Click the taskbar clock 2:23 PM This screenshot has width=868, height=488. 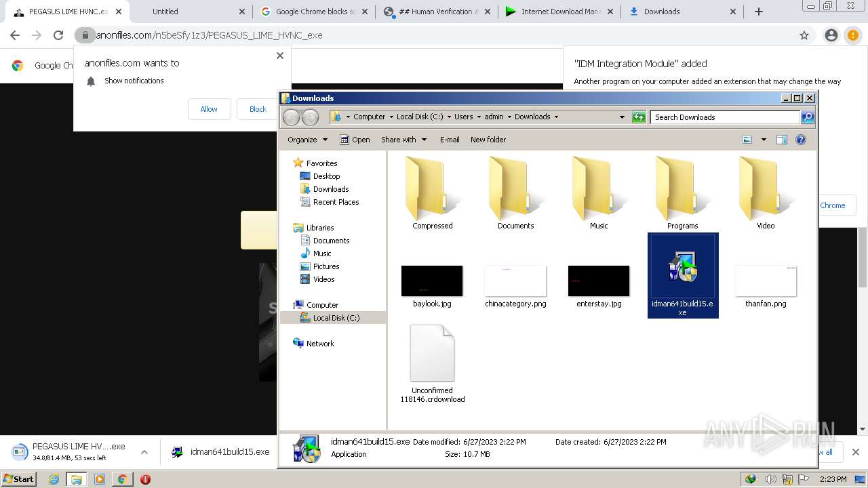(833, 479)
